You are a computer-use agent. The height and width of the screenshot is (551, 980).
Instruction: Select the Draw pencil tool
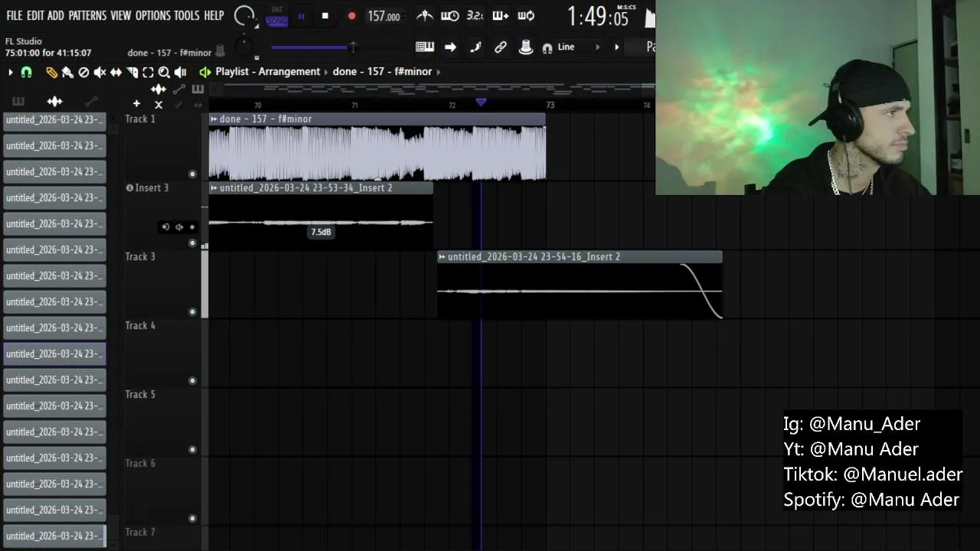[51, 72]
